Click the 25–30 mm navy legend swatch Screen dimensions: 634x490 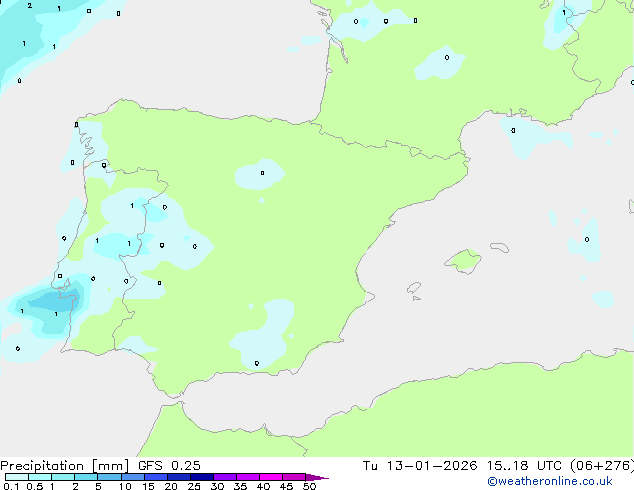[201, 477]
